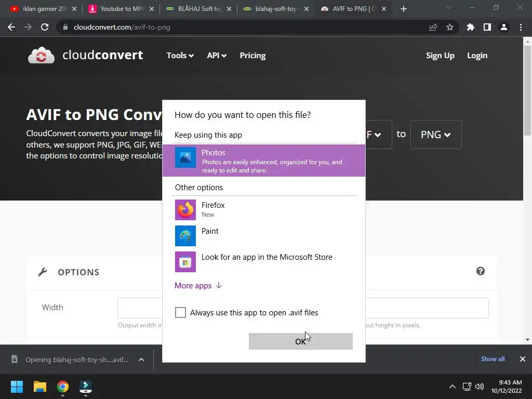
Task: Close the 'iklan garnier' YouTube tab
Action: (x=74, y=9)
